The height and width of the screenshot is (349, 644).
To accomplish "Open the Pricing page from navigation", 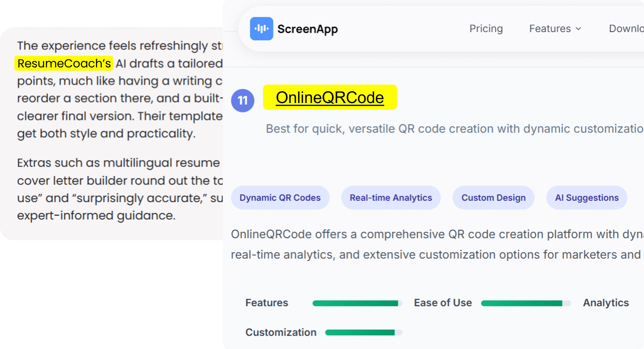I will (486, 29).
